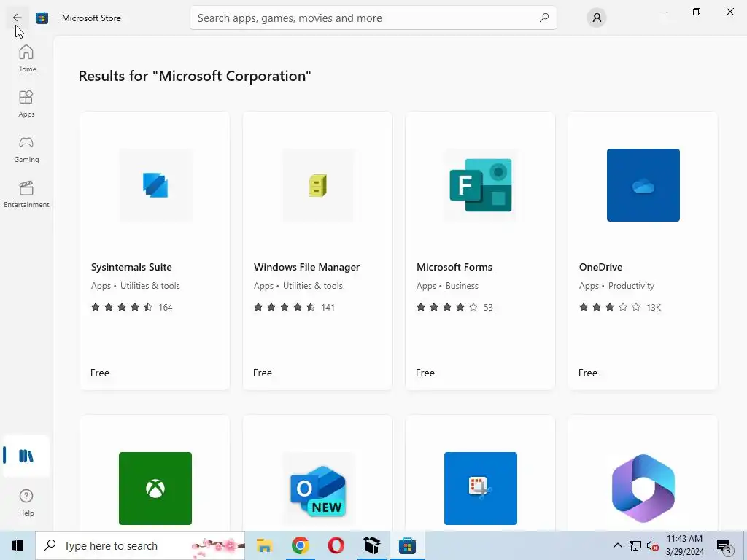This screenshot has height=560, width=747.
Task: Open Entertainment section in sidebar
Action: (x=26, y=194)
